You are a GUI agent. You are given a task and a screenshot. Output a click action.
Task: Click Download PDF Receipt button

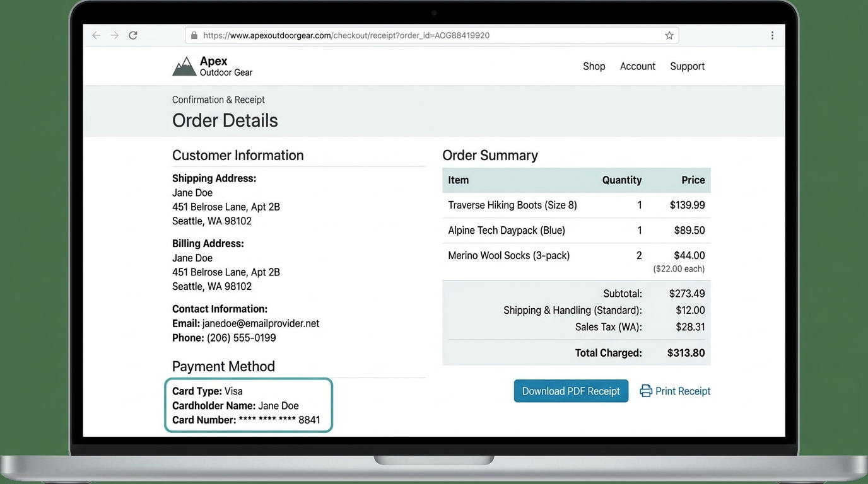point(571,391)
